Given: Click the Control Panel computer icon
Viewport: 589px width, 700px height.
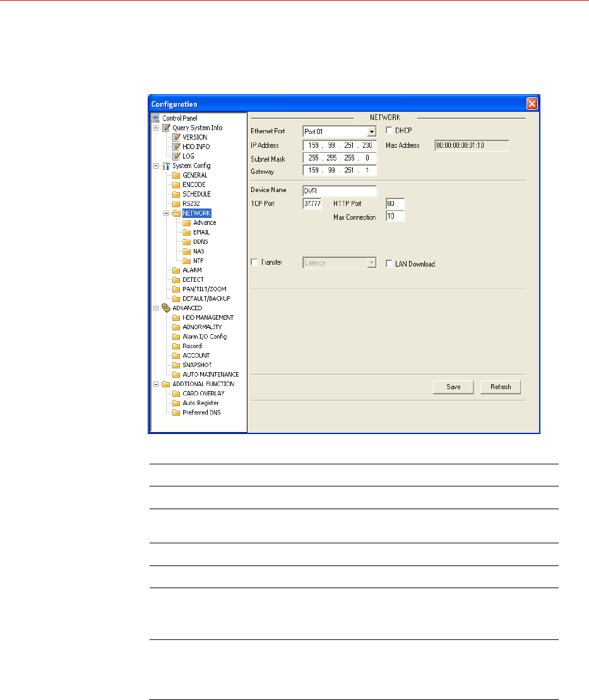Looking at the screenshot, I should [156, 118].
